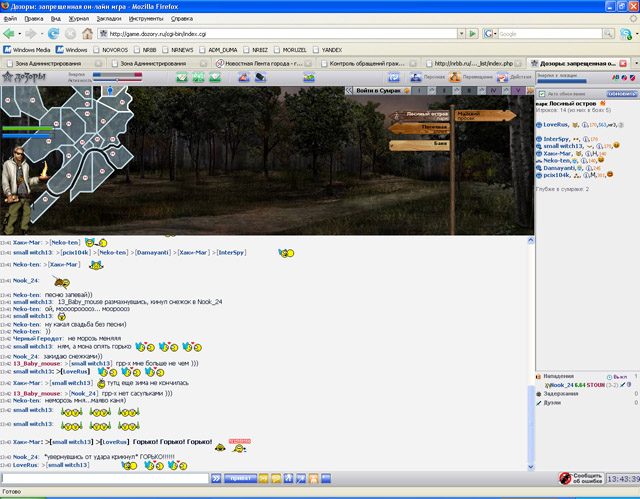Click the right double-chevron after twilight level V

530,91
